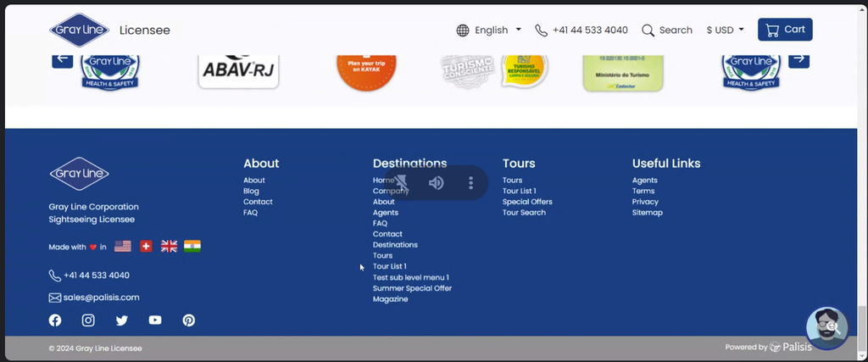This screenshot has width=868, height=362.
Task: Open Tour List 1 under Destinations column
Action: (390, 266)
